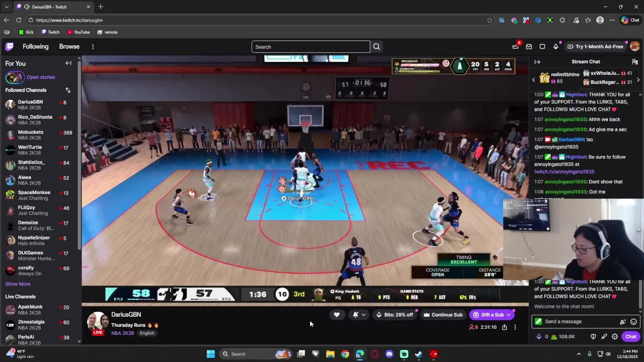Click the DariusGBN streamer avatar
The height and width of the screenshot is (362, 644).
[x=98, y=322]
